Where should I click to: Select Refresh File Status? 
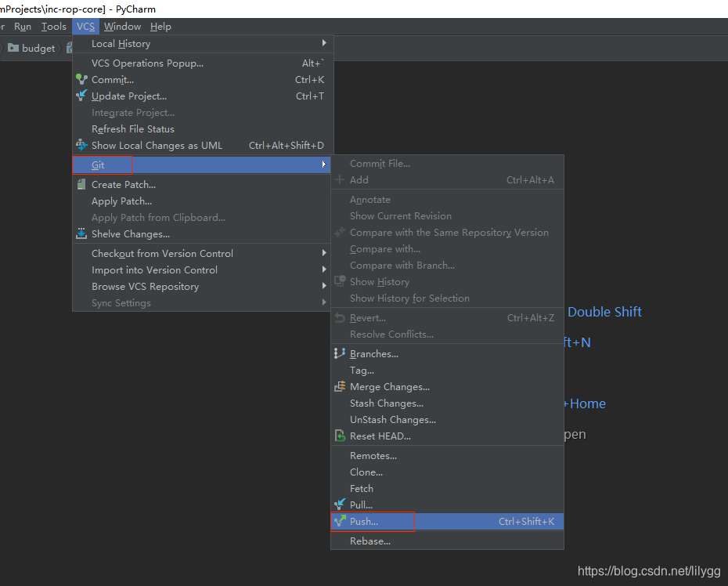point(203,128)
